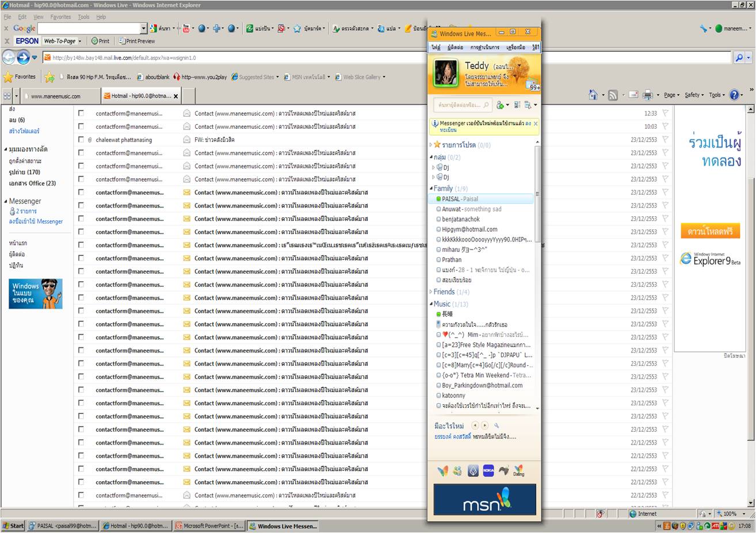Click the Read Mail icon in IE command bar
The width and height of the screenshot is (756, 533).
[633, 95]
